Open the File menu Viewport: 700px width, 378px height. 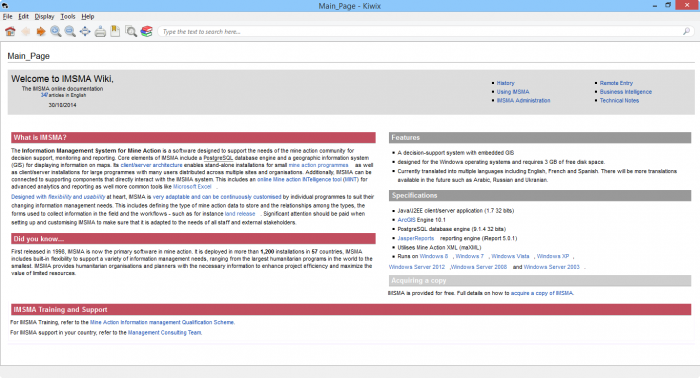tap(8, 17)
